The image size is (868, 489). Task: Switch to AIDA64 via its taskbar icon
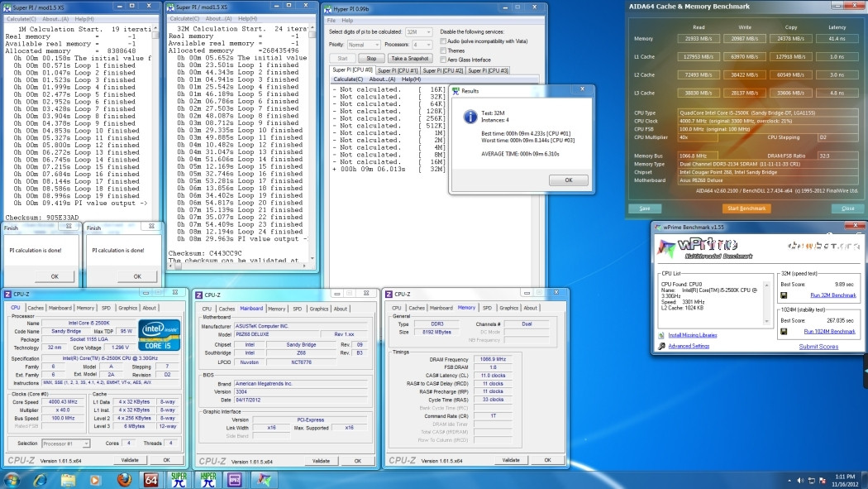click(150, 480)
